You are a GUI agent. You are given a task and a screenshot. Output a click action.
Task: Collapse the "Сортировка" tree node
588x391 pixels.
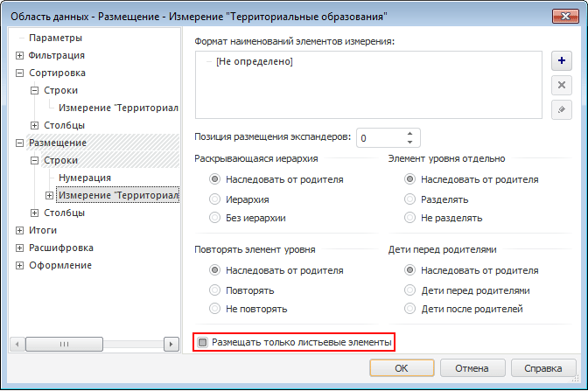click(20, 73)
